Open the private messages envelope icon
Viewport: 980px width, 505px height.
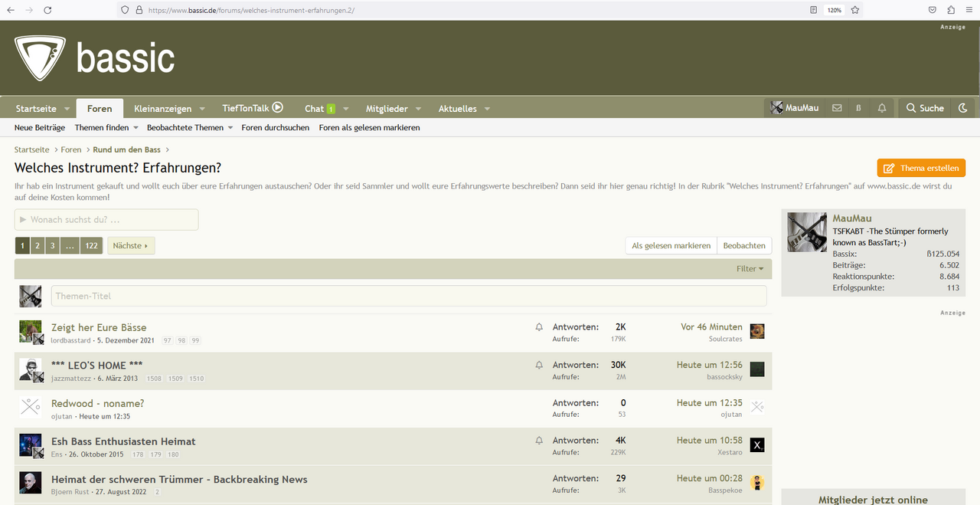(x=837, y=108)
